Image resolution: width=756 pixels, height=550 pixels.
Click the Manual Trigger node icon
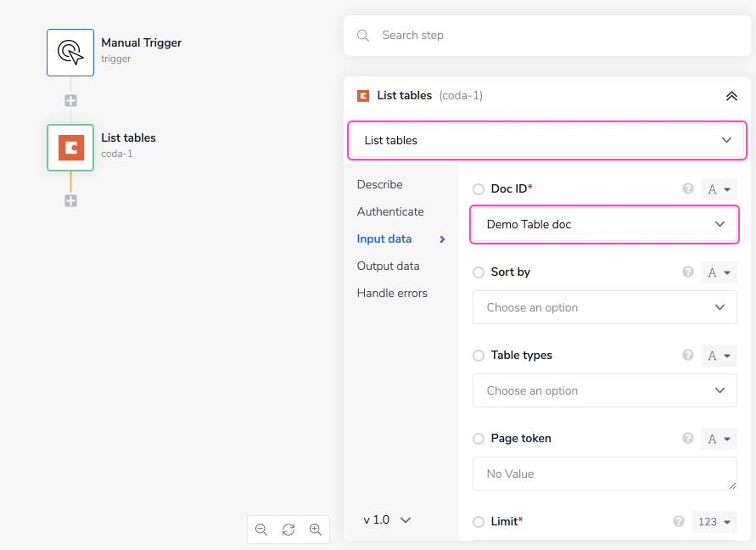pyautogui.click(x=70, y=53)
